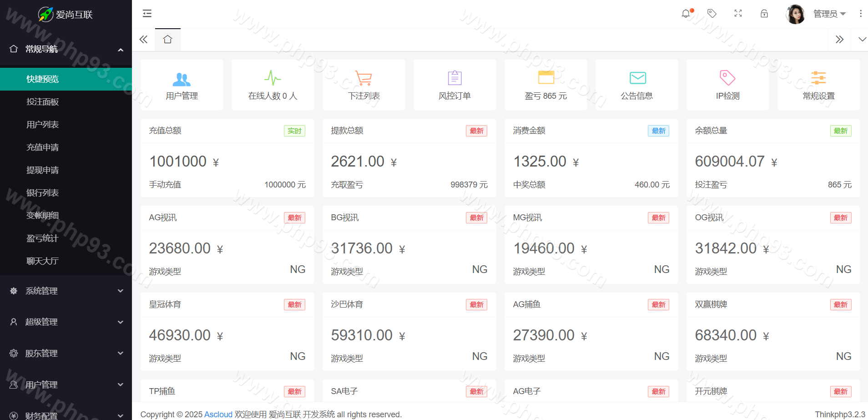Click the three-dot more options icon

click(x=860, y=14)
